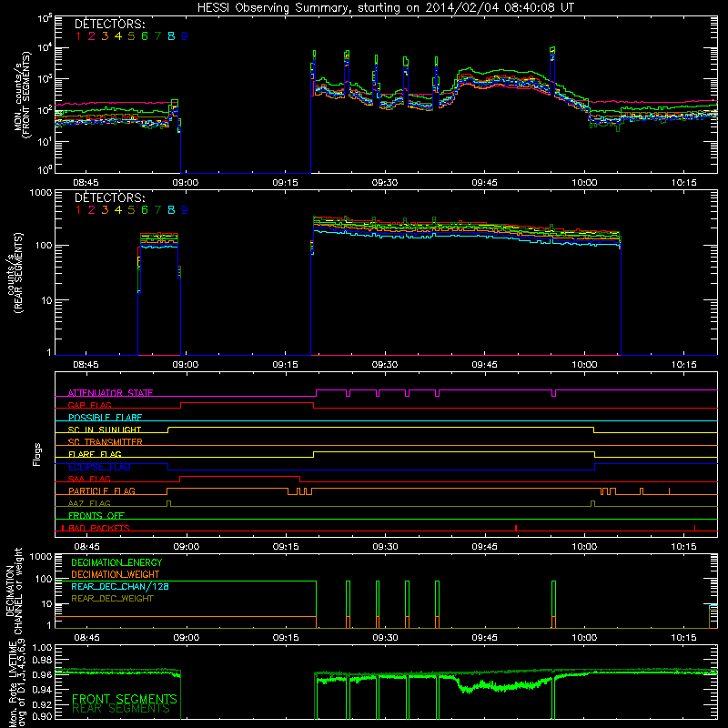Viewport: 728px width, 728px height.
Task: Select the REAR_DEC_CHAN/128 legend entry
Action: (x=120, y=587)
